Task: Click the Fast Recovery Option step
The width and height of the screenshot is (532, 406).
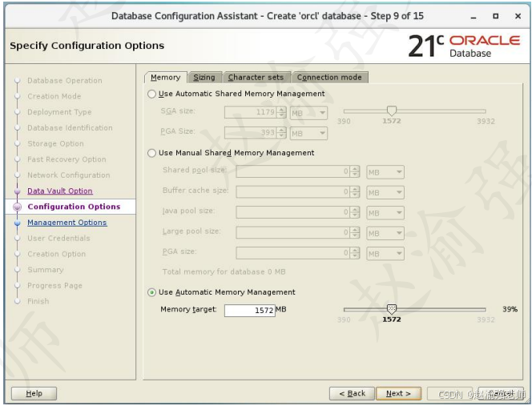Action: tap(66, 159)
